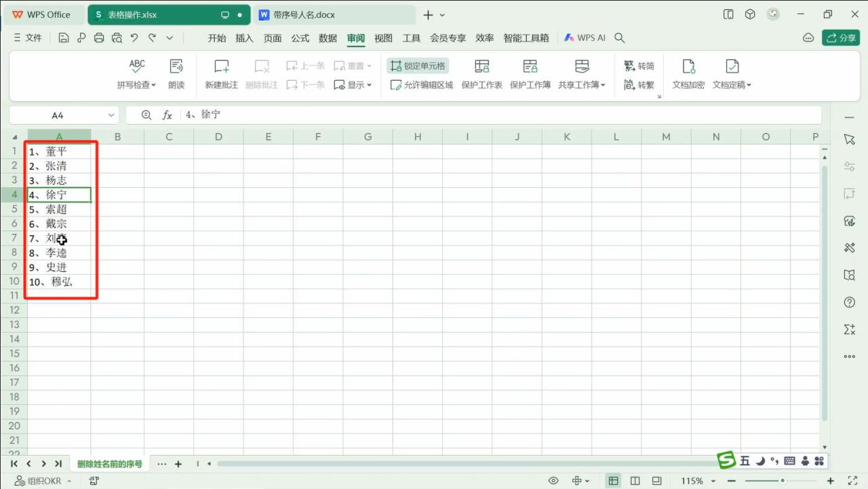Click the selection arrow icon in right sidebar
The width and height of the screenshot is (868, 489).
click(x=849, y=139)
